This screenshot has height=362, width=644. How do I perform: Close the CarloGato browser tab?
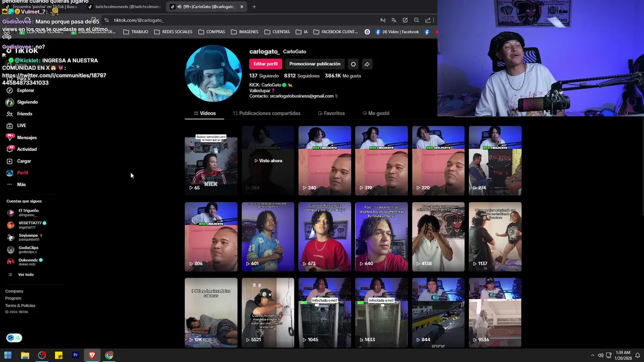[x=242, y=7]
